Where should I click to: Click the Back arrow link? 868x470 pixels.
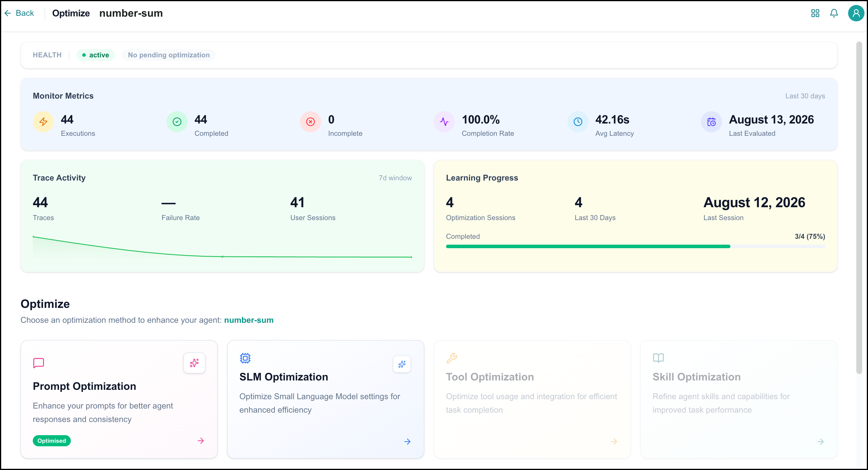point(19,13)
